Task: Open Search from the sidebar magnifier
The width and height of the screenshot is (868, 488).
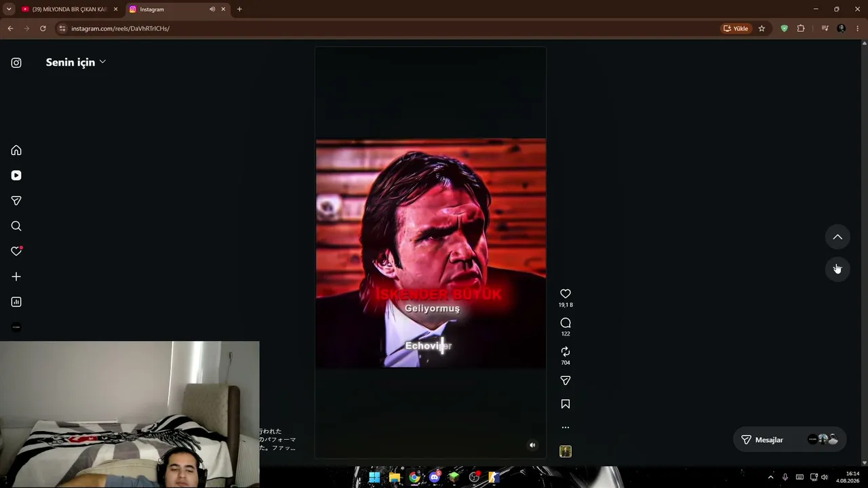Action: [16, 226]
